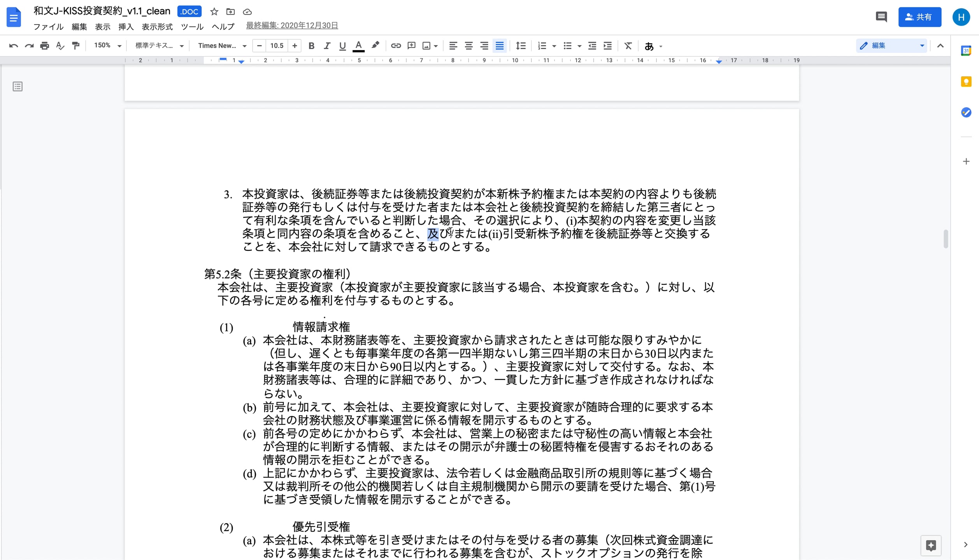Viewport: 979px width, 560px height.
Task: Select the paint format tool
Action: [75, 45]
